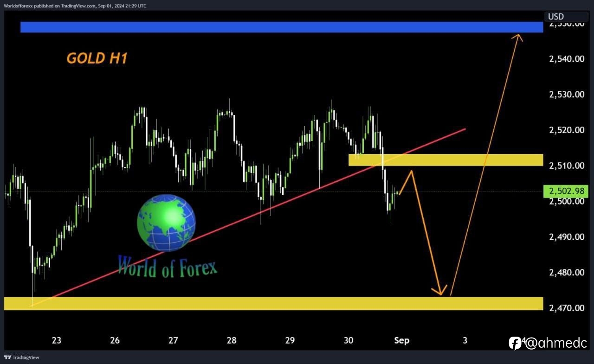The image size is (594, 364).
Task: Select date 23 on the time axis
Action: (57, 340)
